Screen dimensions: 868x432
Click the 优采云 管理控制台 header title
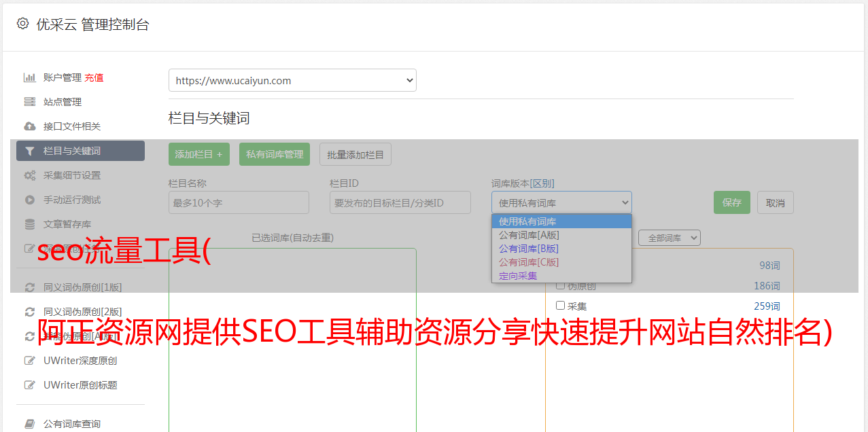(x=92, y=24)
